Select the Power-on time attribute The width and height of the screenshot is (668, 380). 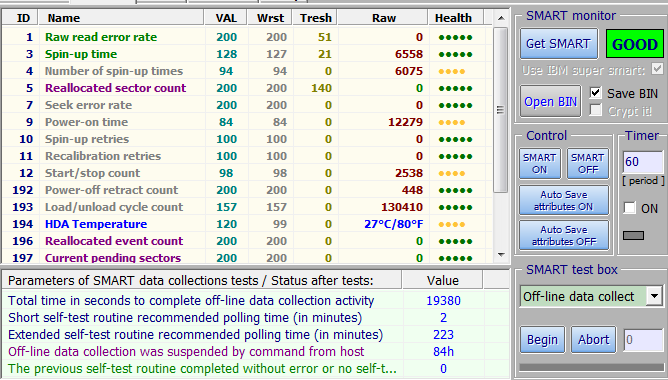tap(247, 122)
